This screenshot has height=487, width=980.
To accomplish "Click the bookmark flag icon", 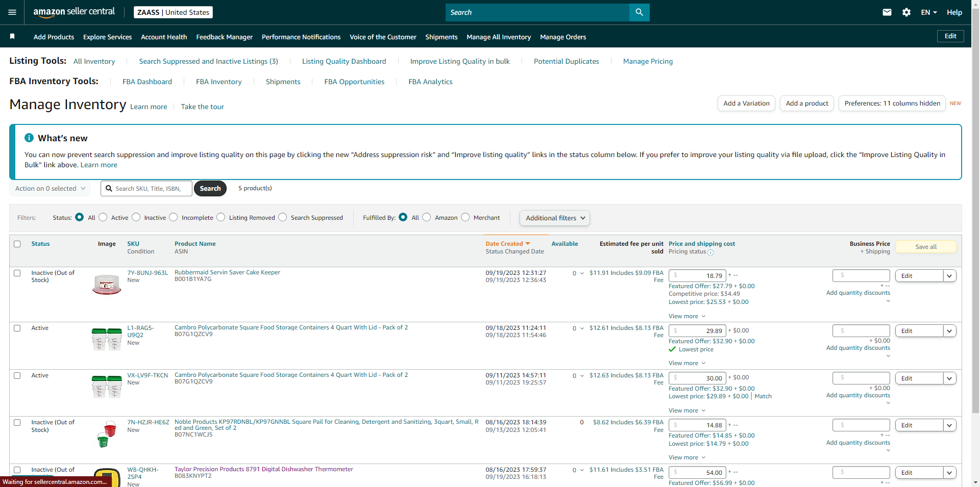I will (12, 36).
